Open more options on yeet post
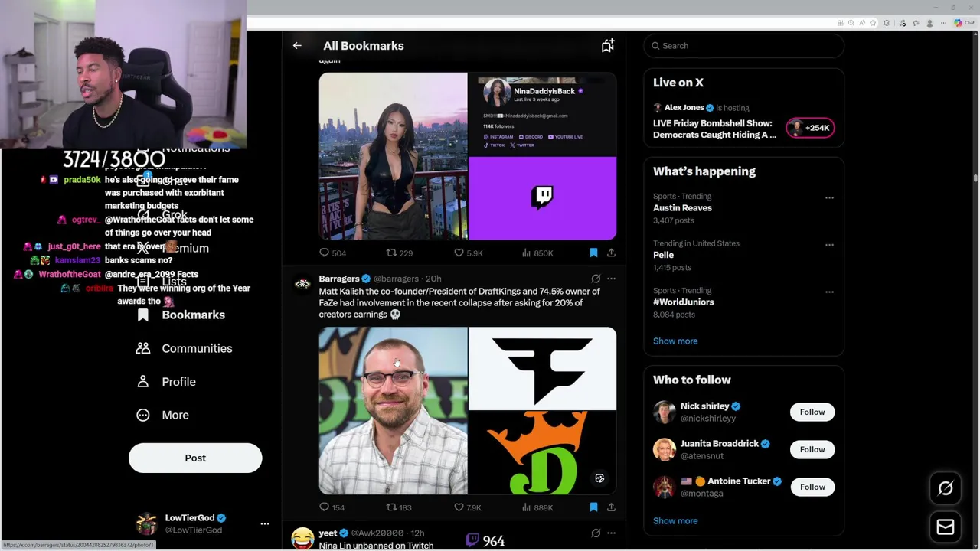The width and height of the screenshot is (980, 551). pyautogui.click(x=611, y=533)
